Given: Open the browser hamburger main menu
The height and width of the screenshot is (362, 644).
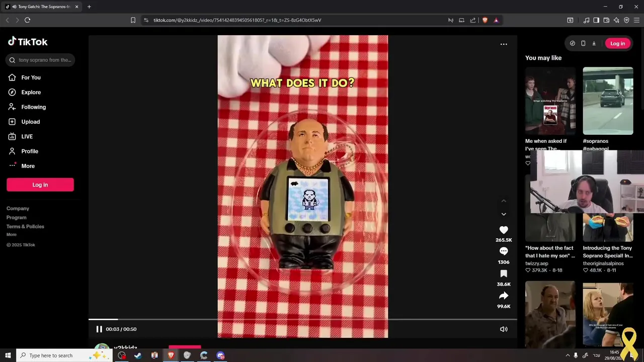Looking at the screenshot, I should point(637,20).
